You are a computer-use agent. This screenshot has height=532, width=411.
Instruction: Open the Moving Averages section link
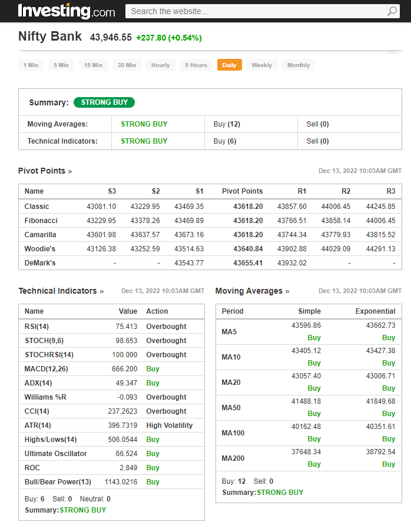[x=252, y=291]
